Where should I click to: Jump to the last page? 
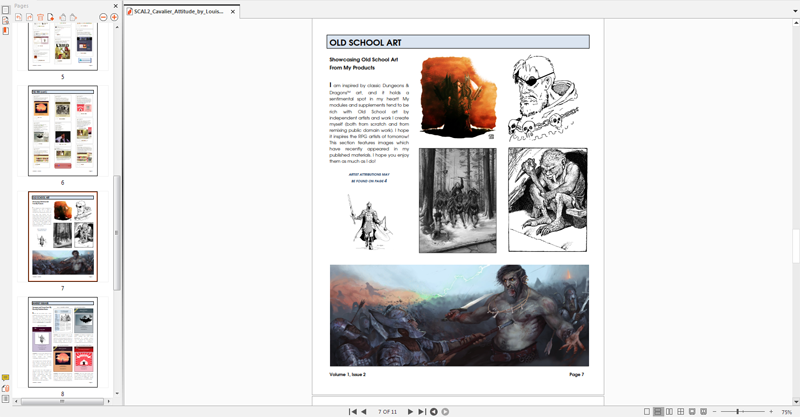pos(421,411)
